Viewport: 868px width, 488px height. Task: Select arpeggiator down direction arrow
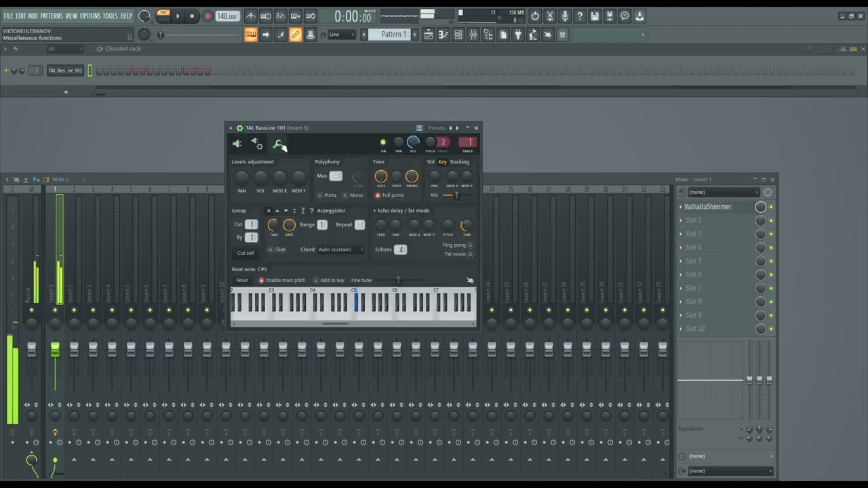click(285, 211)
